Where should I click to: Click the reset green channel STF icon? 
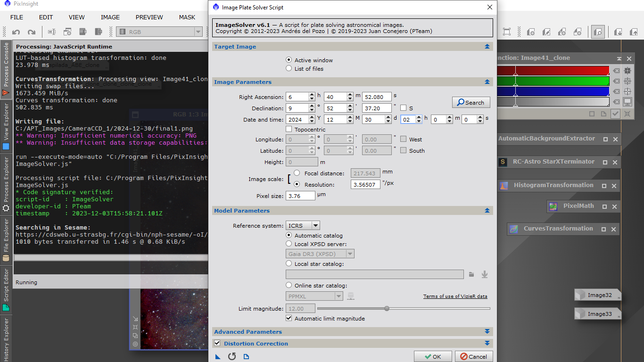pos(616,81)
